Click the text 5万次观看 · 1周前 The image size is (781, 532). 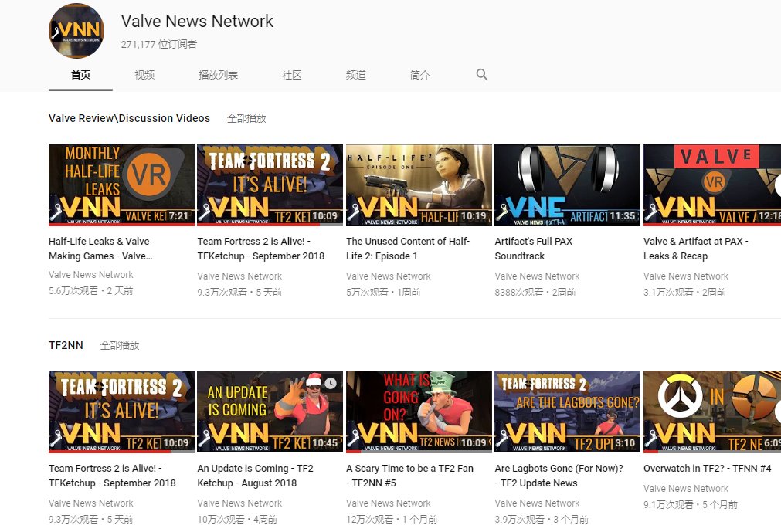pyautogui.click(x=383, y=292)
